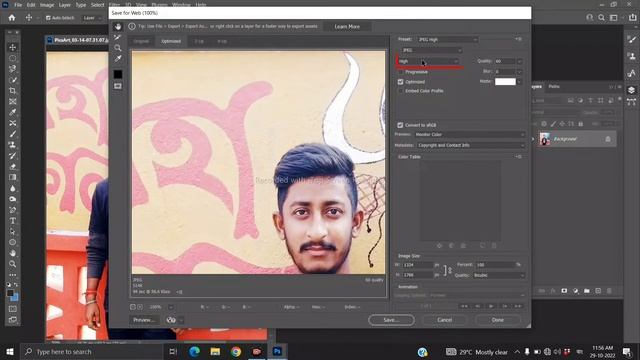Switch to the Original tab

141,41
